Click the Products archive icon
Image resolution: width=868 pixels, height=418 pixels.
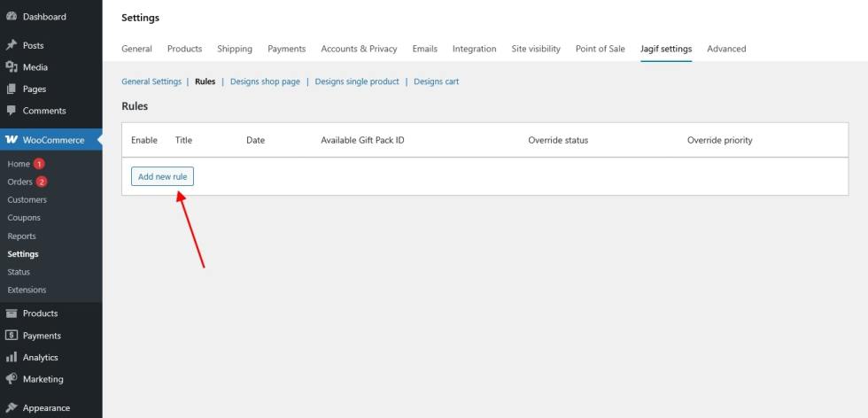pos(12,313)
